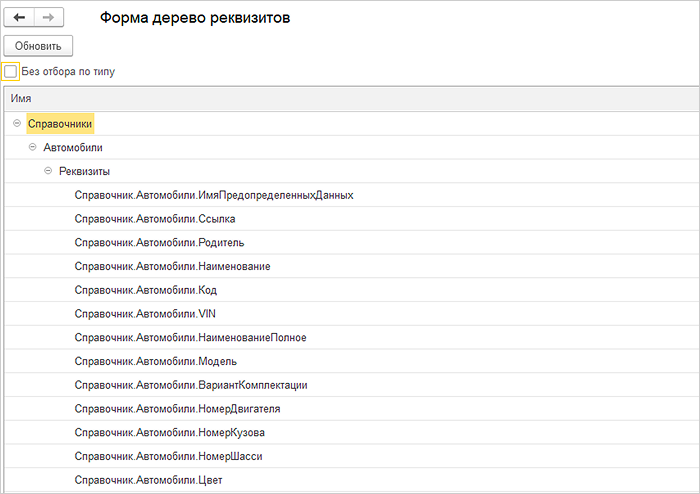Select row Справочник.Автомобили.VIN
Screen dimensions: 700x494
(351, 314)
